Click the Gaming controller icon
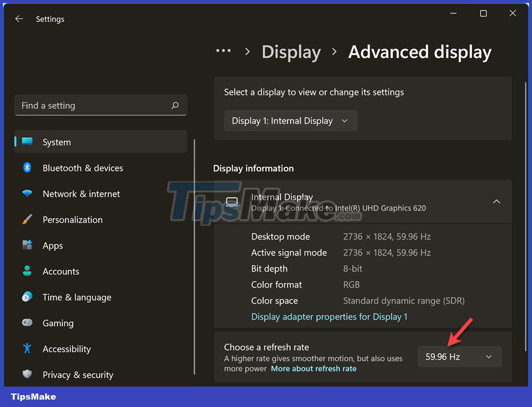This screenshot has width=532, height=407. click(x=27, y=323)
